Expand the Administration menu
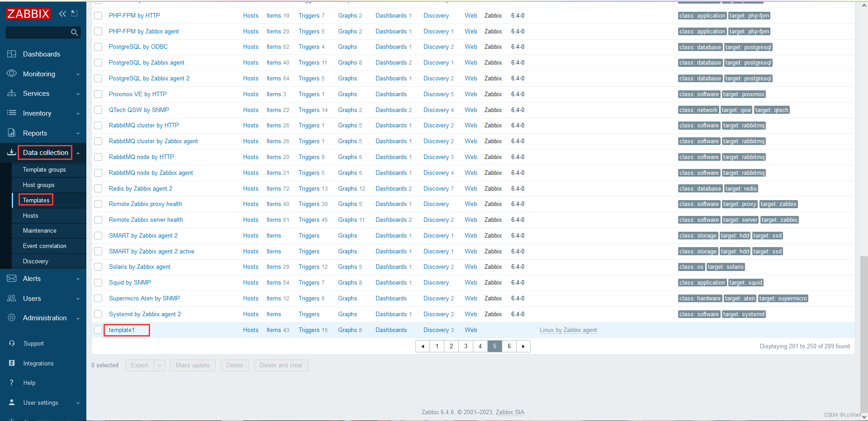The height and width of the screenshot is (421, 868). coord(78,318)
